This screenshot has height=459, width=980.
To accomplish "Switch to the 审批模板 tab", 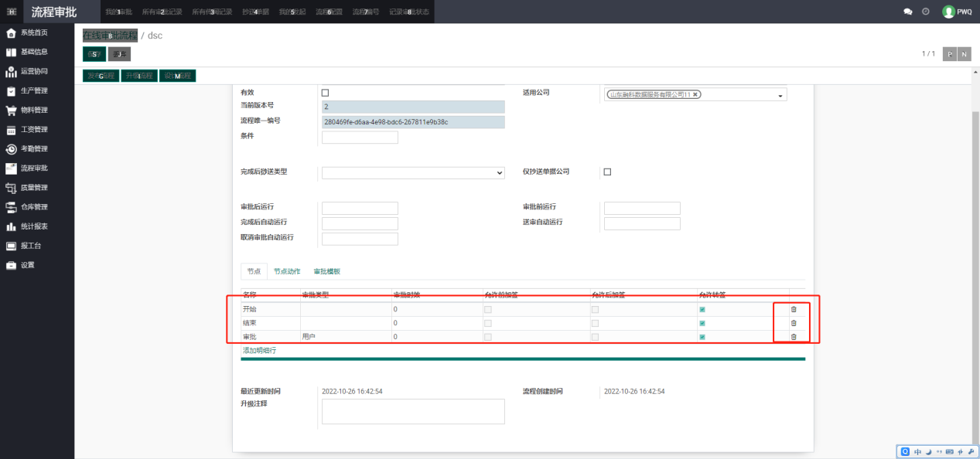I will click(326, 271).
